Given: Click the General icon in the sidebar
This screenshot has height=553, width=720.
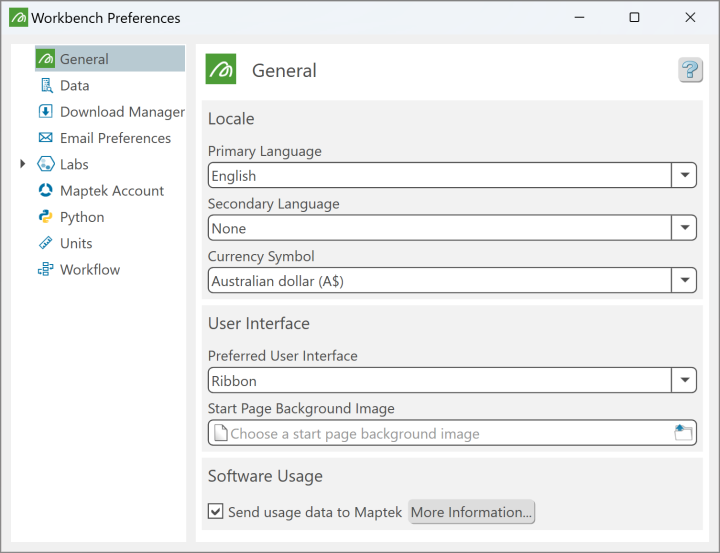Looking at the screenshot, I should (45, 59).
